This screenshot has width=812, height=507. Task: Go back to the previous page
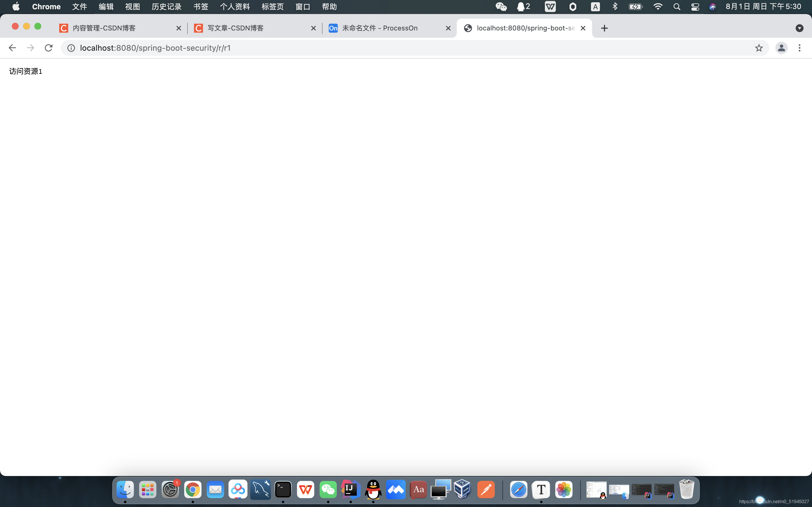coord(12,48)
